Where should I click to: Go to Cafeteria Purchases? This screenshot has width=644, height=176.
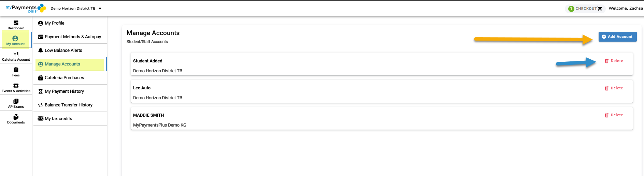64,78
